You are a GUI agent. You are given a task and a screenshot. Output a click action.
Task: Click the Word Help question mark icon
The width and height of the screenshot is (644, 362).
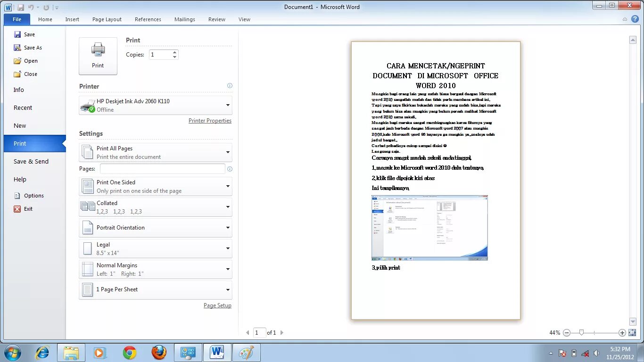(x=635, y=19)
